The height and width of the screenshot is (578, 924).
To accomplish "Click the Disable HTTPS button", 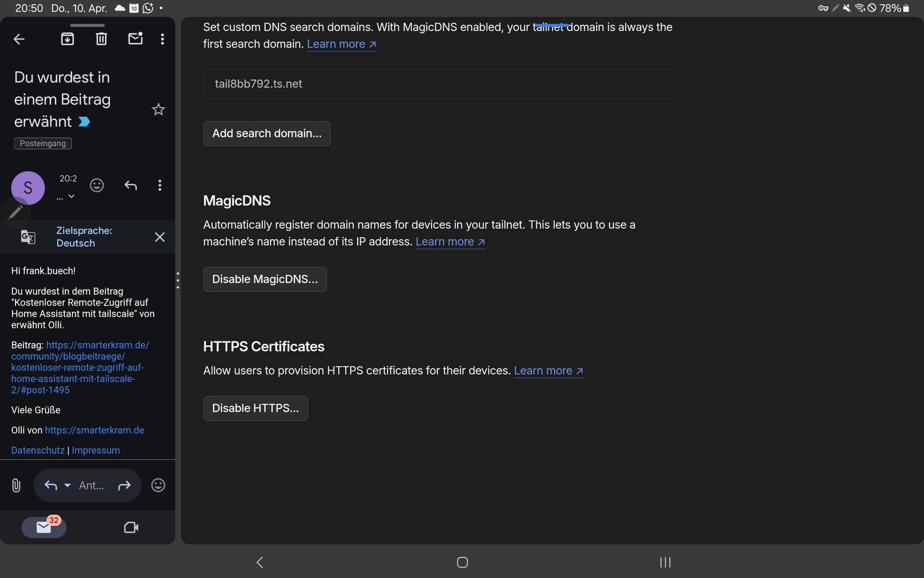I will click(255, 408).
